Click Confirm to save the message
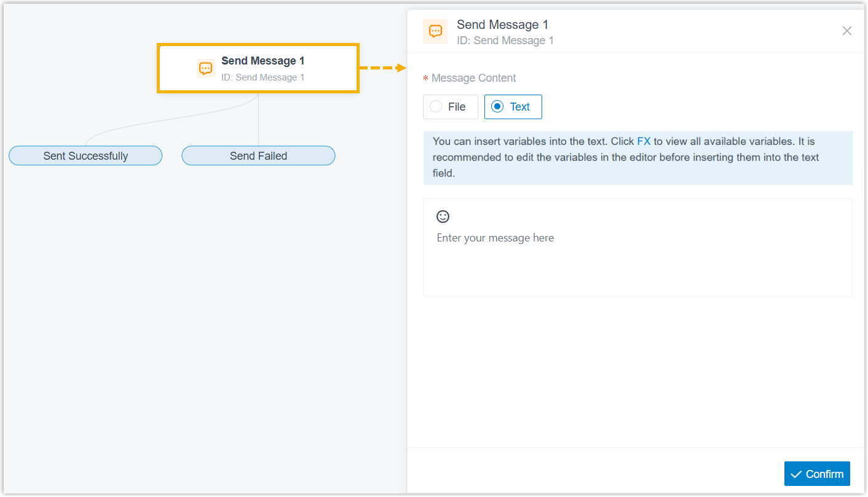 pos(817,474)
